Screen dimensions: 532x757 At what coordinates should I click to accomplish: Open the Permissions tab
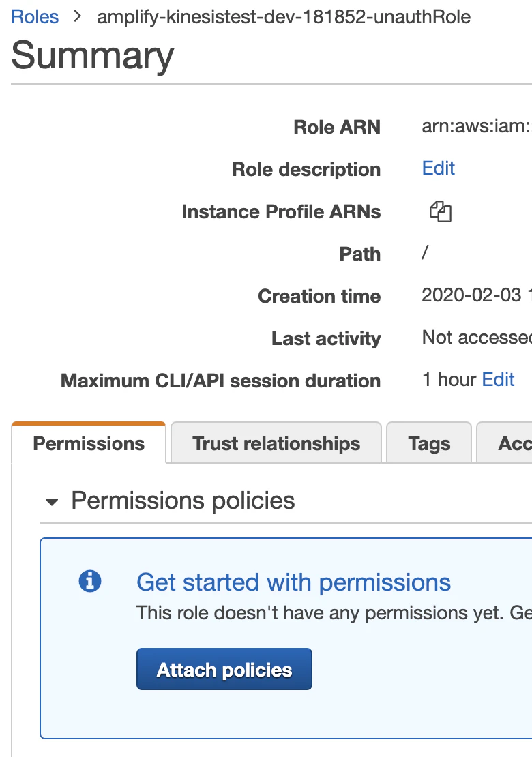coord(89,443)
